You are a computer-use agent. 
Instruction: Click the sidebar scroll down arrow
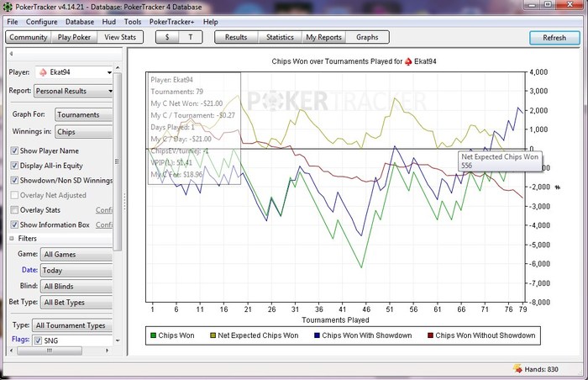click(118, 340)
